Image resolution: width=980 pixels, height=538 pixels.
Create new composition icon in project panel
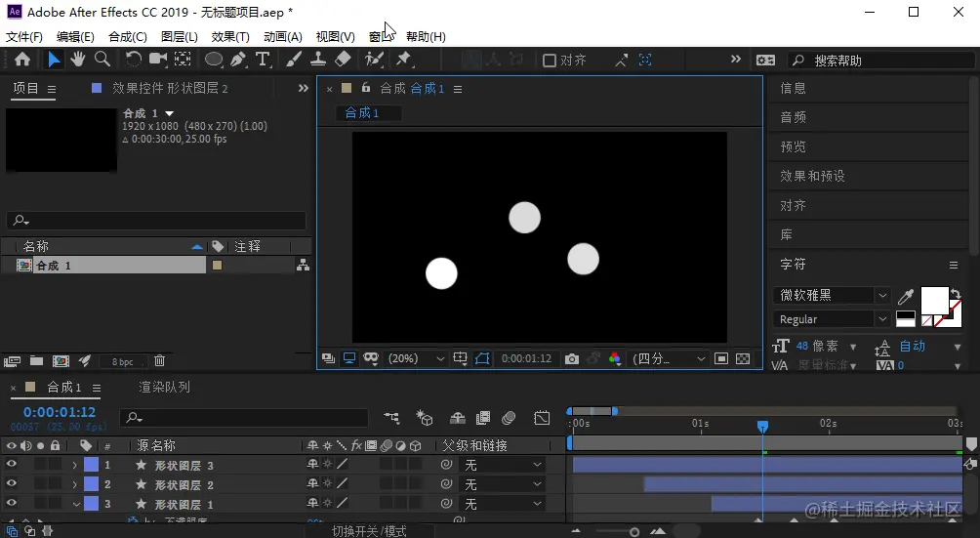pos(61,360)
